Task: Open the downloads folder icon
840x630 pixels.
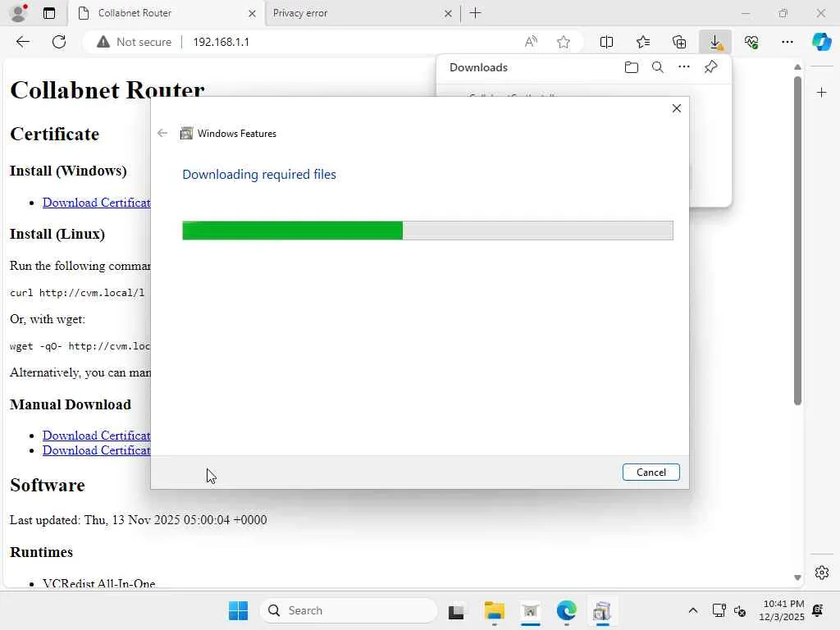Action: tap(632, 67)
